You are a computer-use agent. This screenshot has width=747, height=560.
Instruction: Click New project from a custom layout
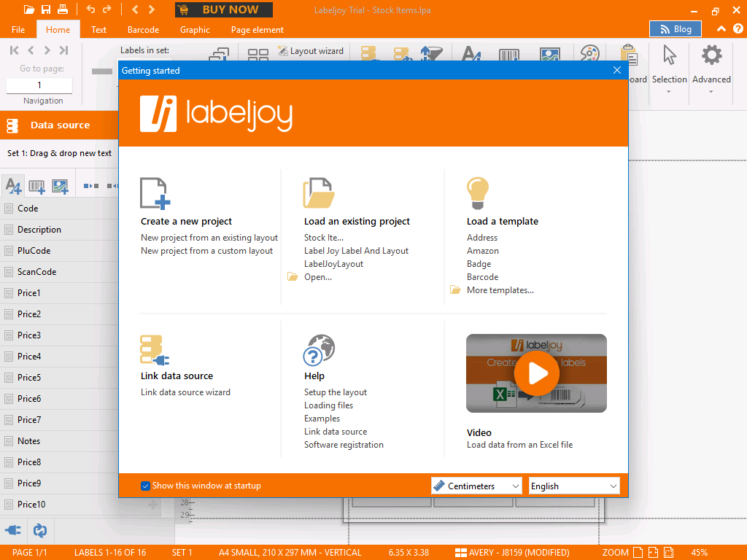[206, 251]
